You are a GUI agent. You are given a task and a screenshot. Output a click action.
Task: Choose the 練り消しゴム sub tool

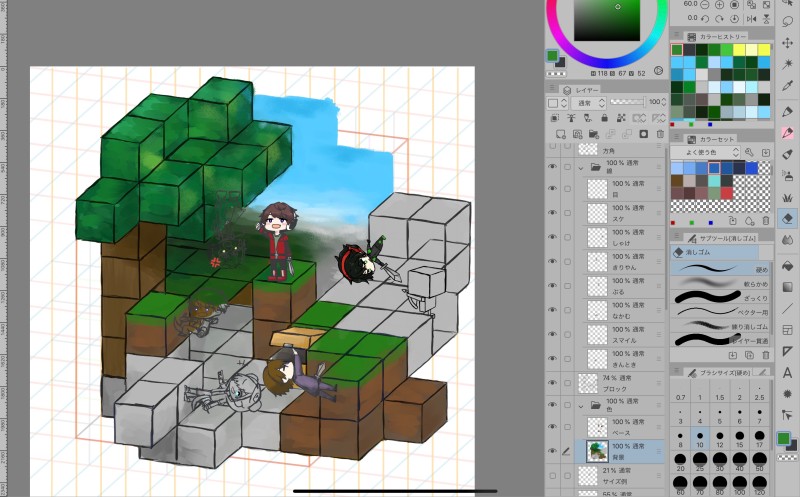pos(720,326)
